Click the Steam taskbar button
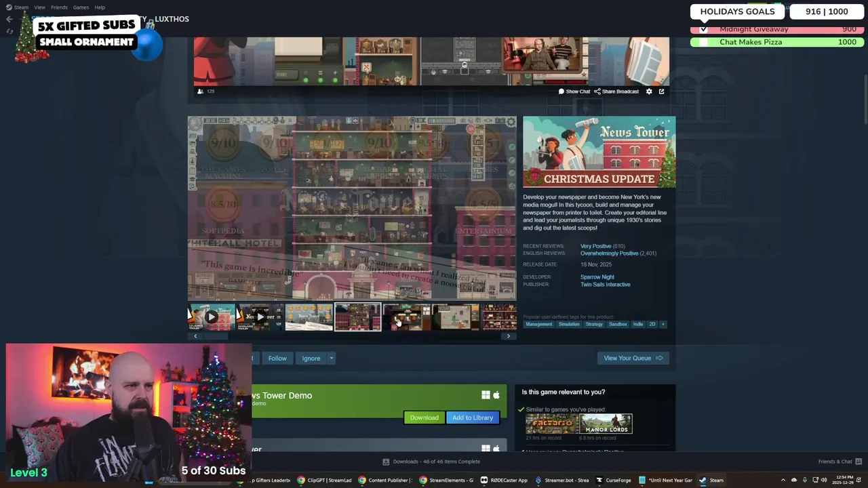Image resolution: width=868 pixels, height=488 pixels. (711, 481)
